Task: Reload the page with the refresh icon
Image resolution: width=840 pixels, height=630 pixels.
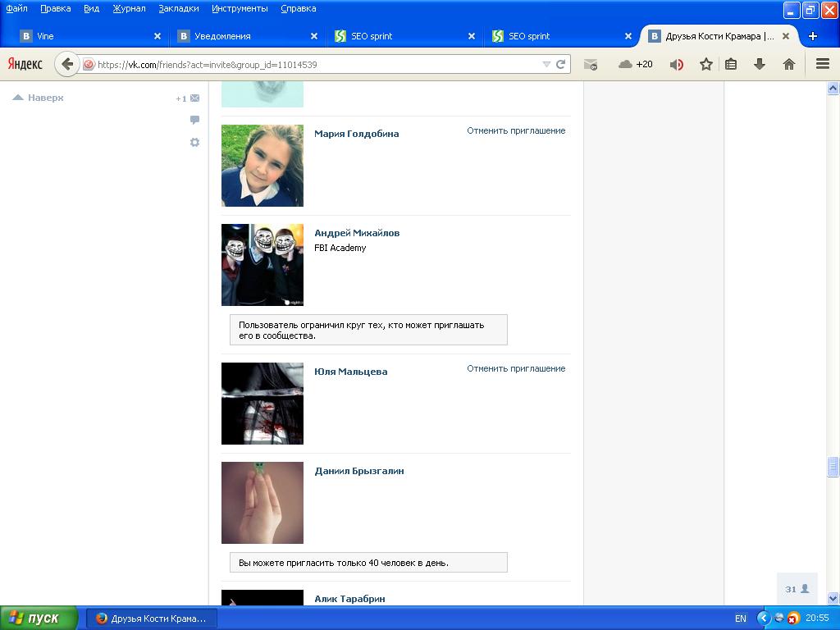Action: [561, 64]
